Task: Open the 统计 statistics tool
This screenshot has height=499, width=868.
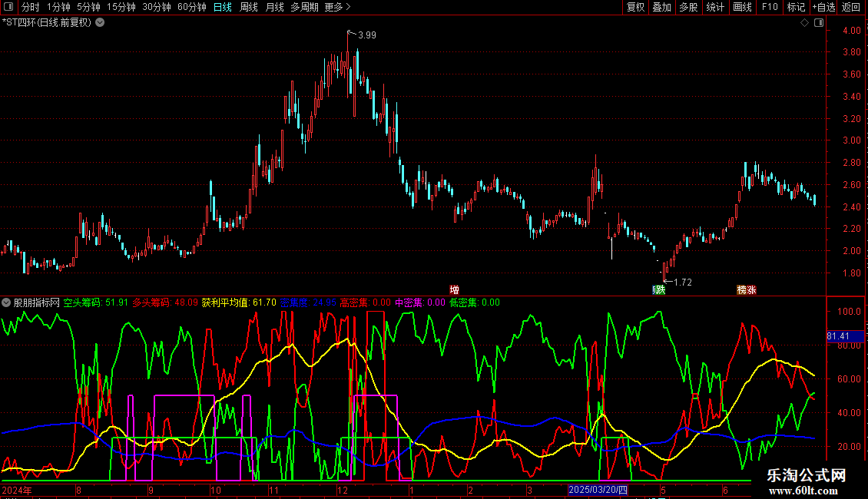Action: coord(715,7)
